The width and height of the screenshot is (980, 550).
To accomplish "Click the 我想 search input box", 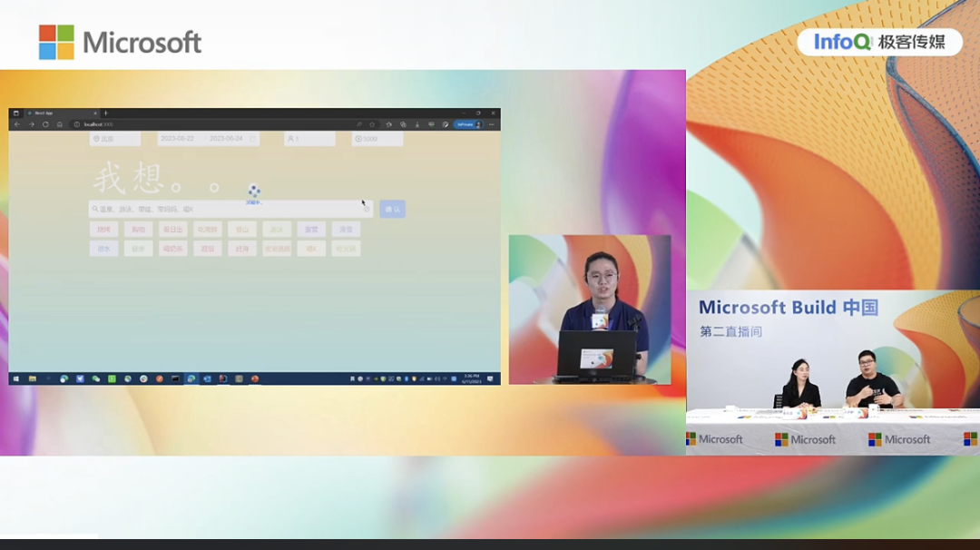I will [230, 209].
